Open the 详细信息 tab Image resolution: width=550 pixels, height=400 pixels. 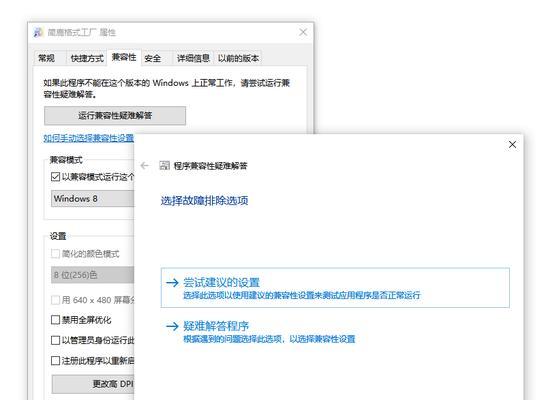coord(193,58)
